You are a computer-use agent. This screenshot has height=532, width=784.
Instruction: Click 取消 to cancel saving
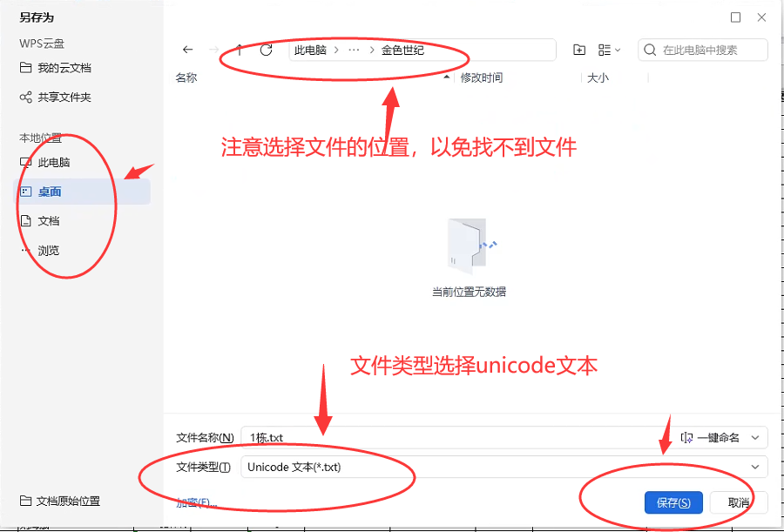(739, 502)
